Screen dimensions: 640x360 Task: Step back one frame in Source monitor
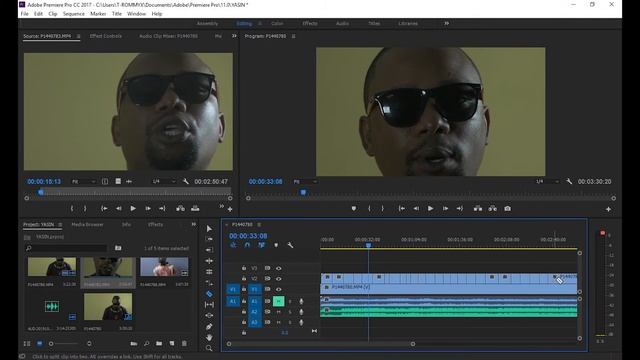click(x=118, y=209)
